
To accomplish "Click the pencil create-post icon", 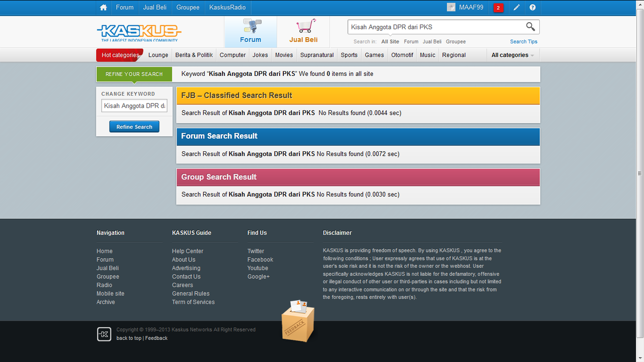I will click(x=517, y=8).
